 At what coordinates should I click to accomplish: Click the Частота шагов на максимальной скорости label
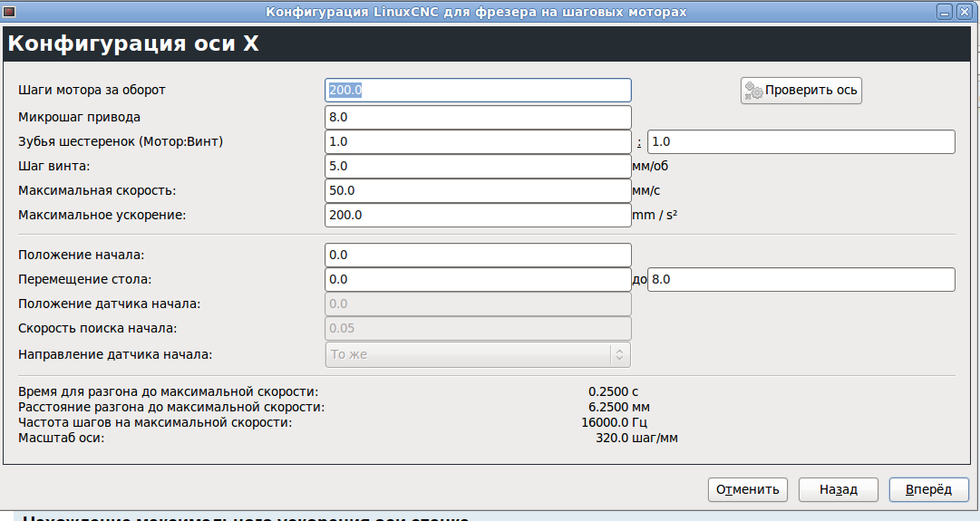155,423
